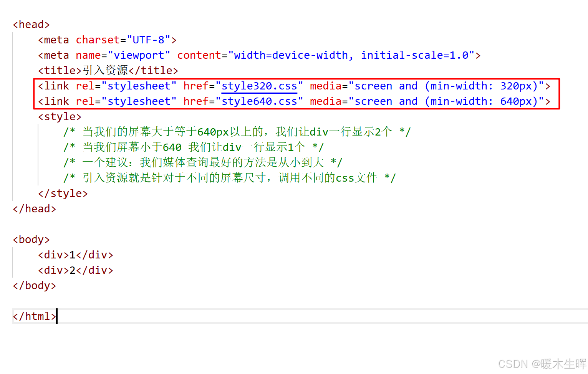The height and width of the screenshot is (374, 588).
Task: Click the title text 引入资源
Action: pos(105,71)
